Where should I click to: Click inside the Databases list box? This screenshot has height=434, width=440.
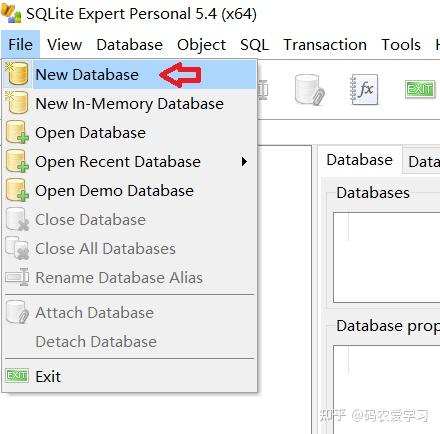click(x=387, y=257)
